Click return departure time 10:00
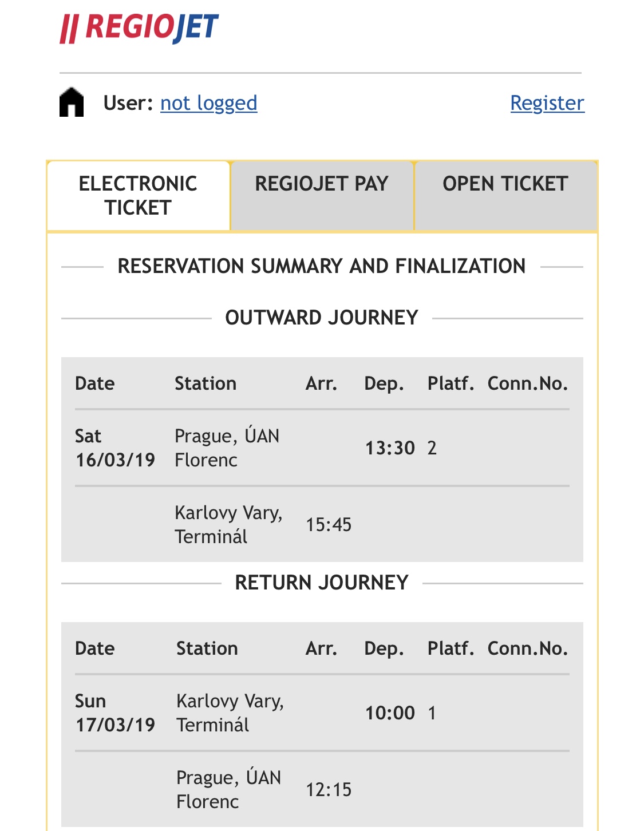Image resolution: width=644 pixels, height=831 pixels. (x=390, y=713)
